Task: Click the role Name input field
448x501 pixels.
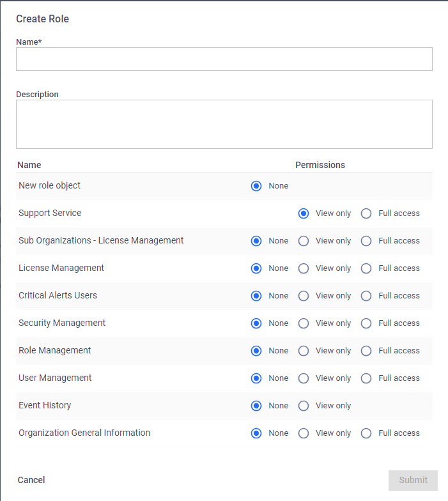Action: click(x=224, y=59)
